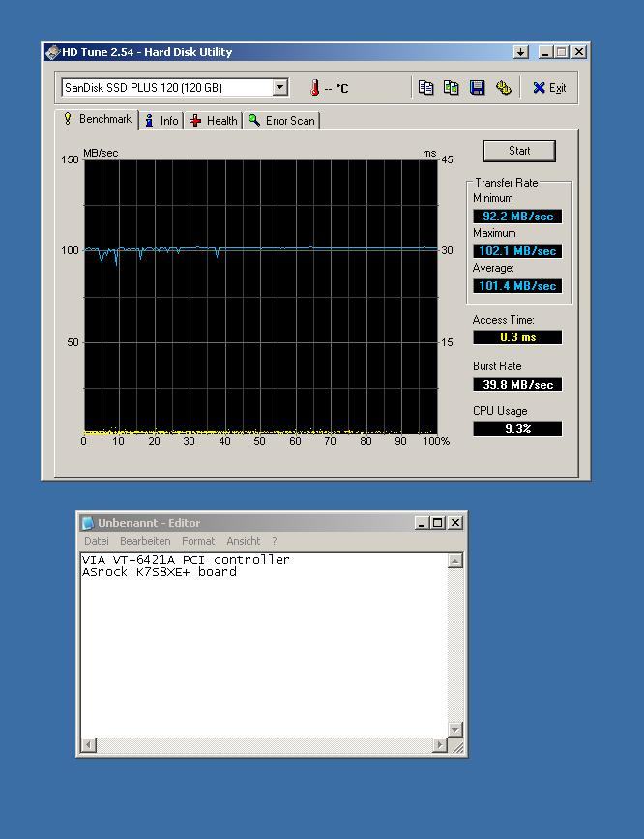The height and width of the screenshot is (839, 644).
Task: Maximize the Editor window
Action: [437, 523]
